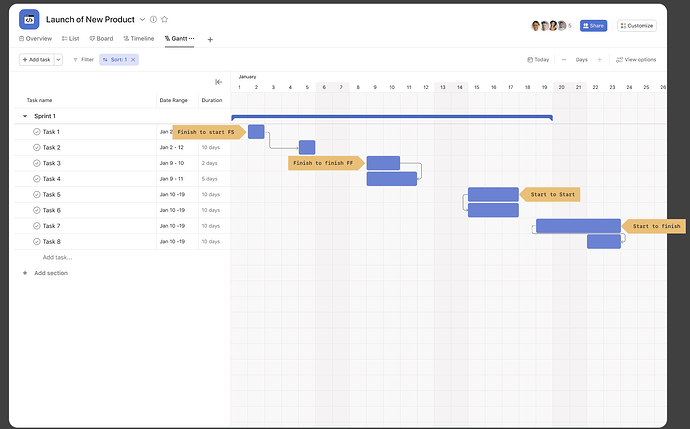Click the Share button
Image resolution: width=690 pixels, height=429 pixels.
(593, 26)
